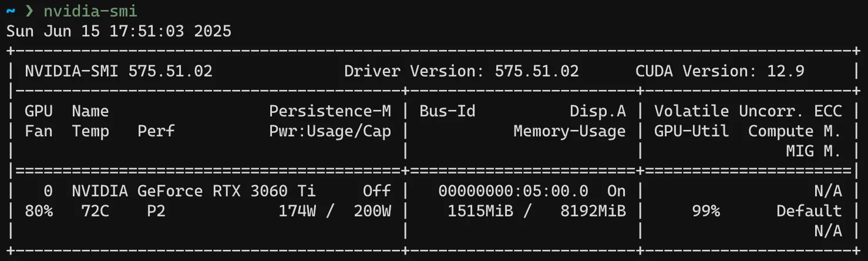Click the nvidia-smi command text
The height and width of the screenshot is (261, 868).
[x=90, y=11]
